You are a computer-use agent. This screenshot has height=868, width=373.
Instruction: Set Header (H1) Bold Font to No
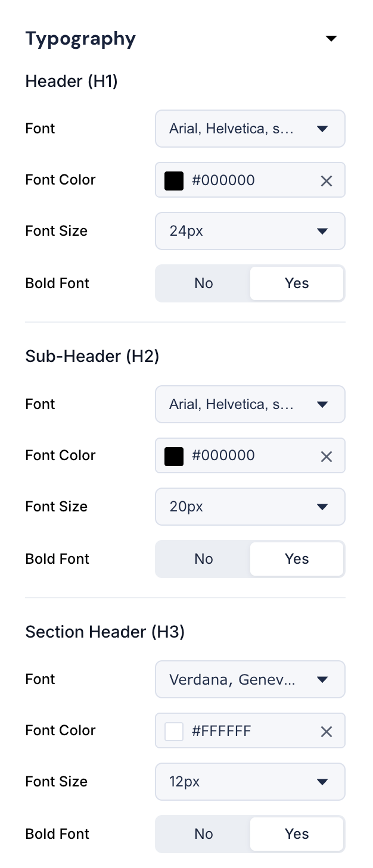pos(203,283)
